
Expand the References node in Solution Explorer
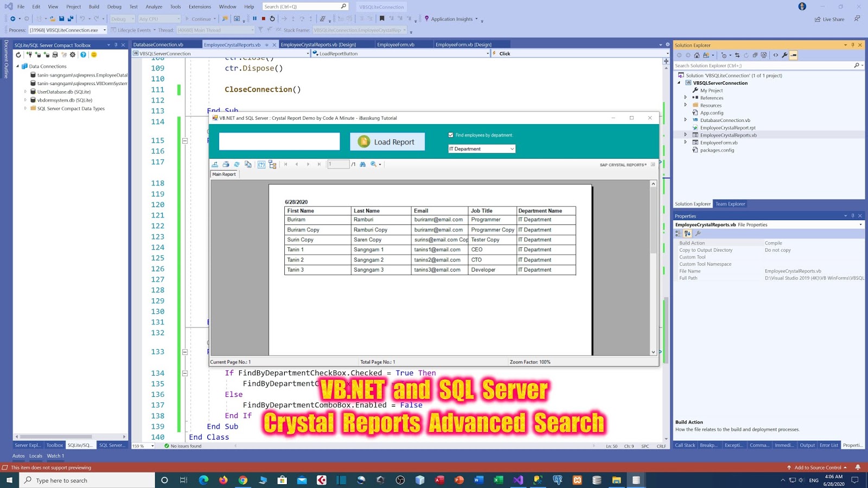click(x=686, y=98)
